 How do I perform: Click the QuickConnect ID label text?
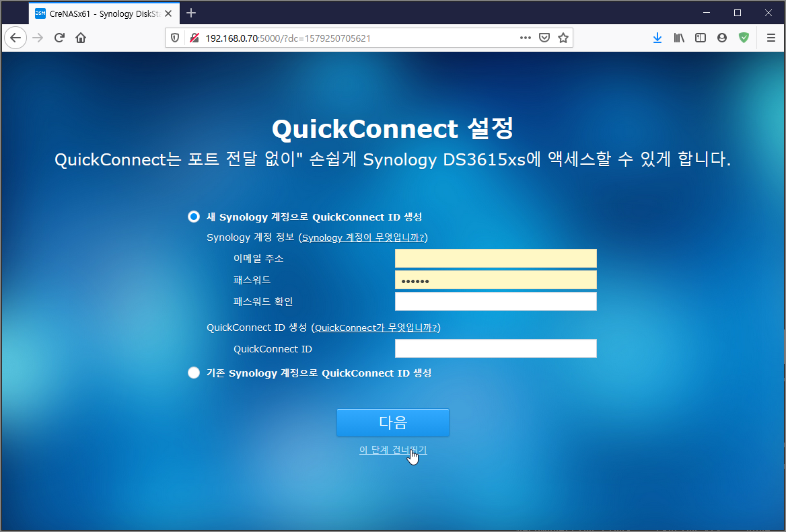click(x=273, y=349)
